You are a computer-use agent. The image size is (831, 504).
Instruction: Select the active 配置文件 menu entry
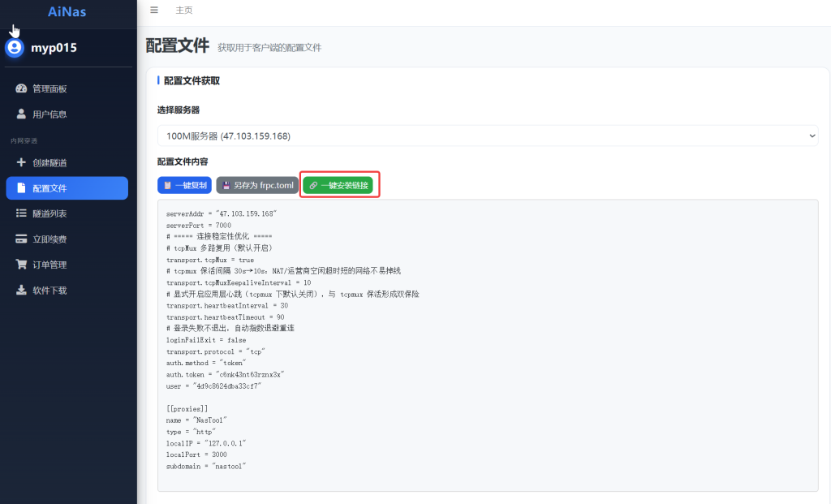(67, 188)
